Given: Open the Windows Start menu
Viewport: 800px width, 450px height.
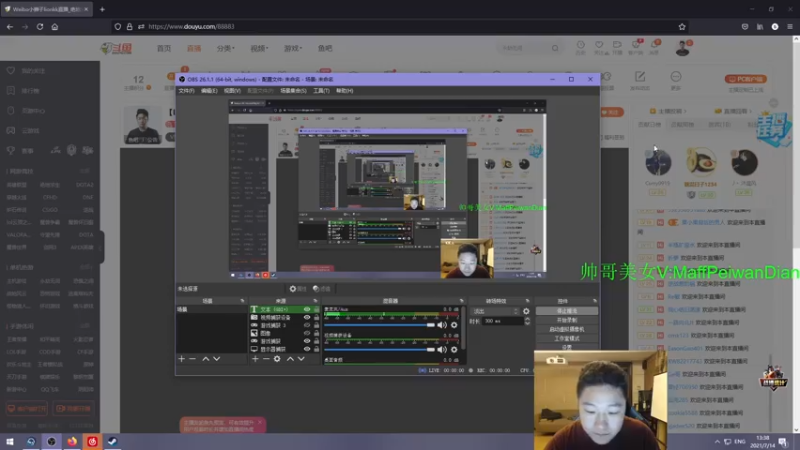Looking at the screenshot, I should click(10, 441).
